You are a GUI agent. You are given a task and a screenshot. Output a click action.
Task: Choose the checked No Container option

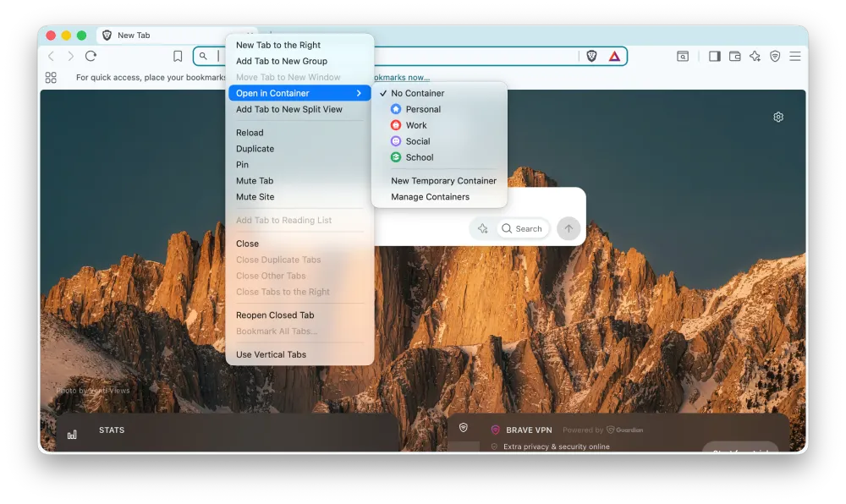click(439, 93)
